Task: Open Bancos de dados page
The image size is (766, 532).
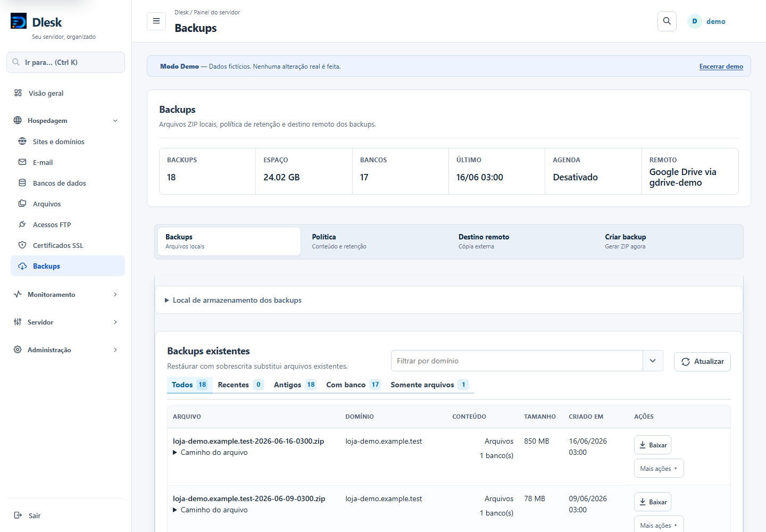Action: pos(68,183)
